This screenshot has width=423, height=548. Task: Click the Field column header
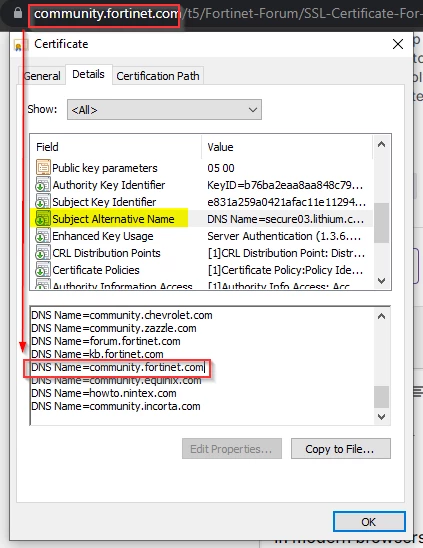point(47,147)
